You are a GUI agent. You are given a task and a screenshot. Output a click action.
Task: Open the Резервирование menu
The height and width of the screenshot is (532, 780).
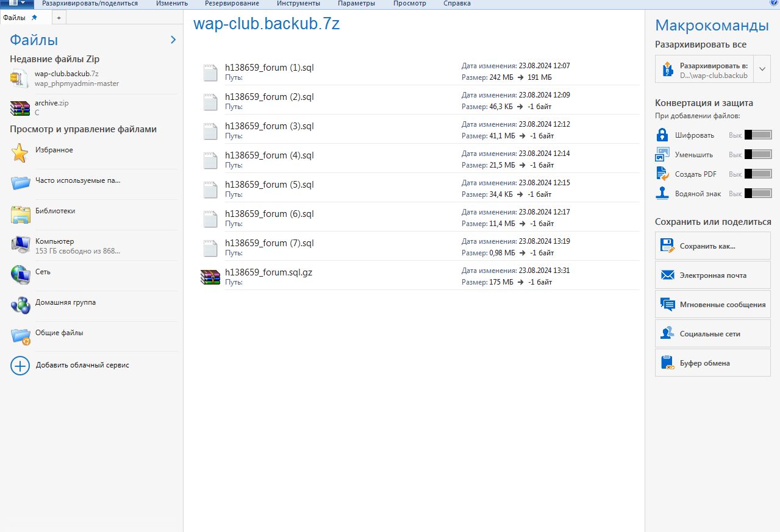(232, 4)
